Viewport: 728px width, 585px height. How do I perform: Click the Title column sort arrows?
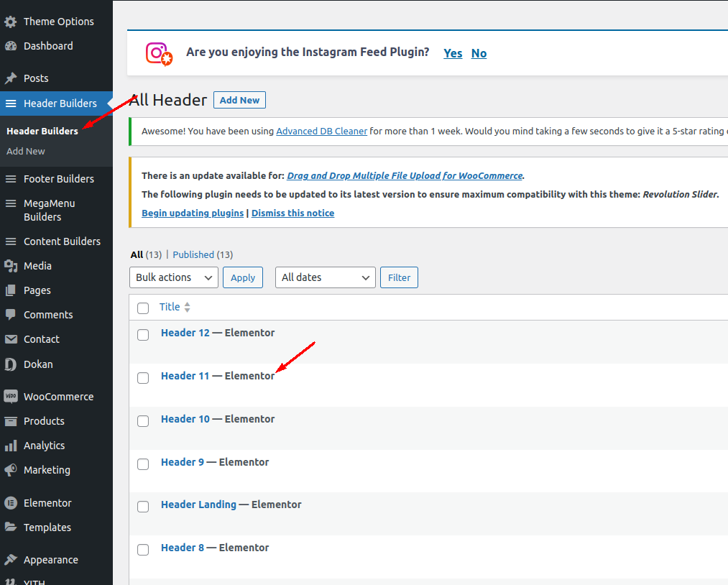pos(187,307)
